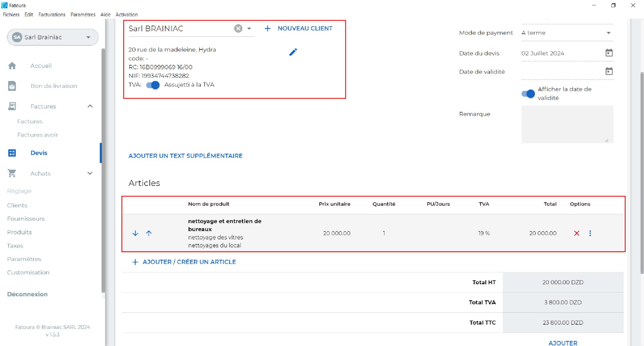Click inside the Remarque text area
This screenshot has height=346, width=644.
(567, 124)
